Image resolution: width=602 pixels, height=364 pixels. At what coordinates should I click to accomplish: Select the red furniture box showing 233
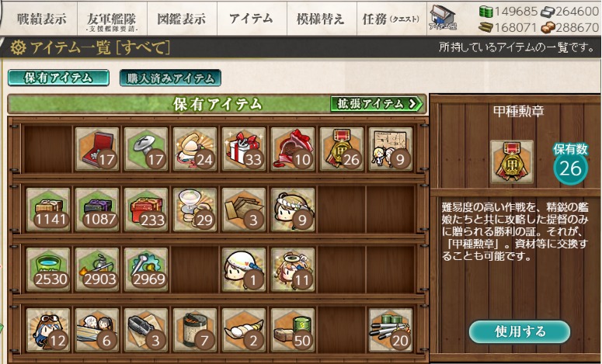pos(146,210)
